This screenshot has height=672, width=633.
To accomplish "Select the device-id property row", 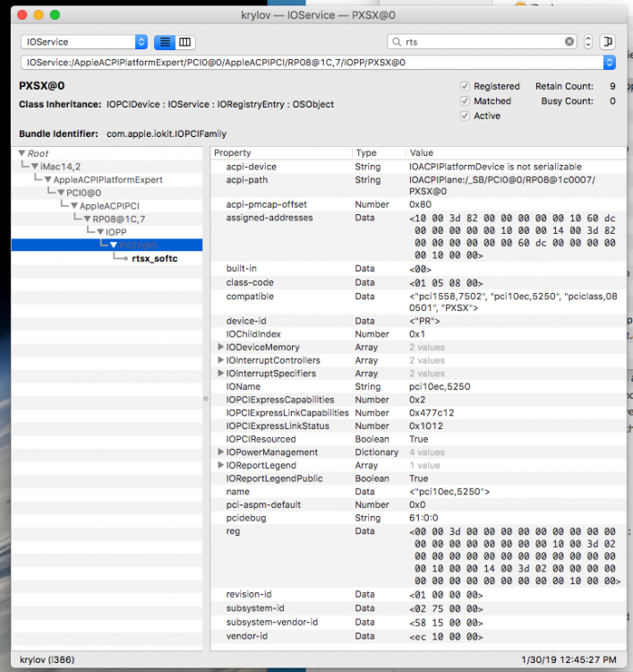I will (418, 321).
